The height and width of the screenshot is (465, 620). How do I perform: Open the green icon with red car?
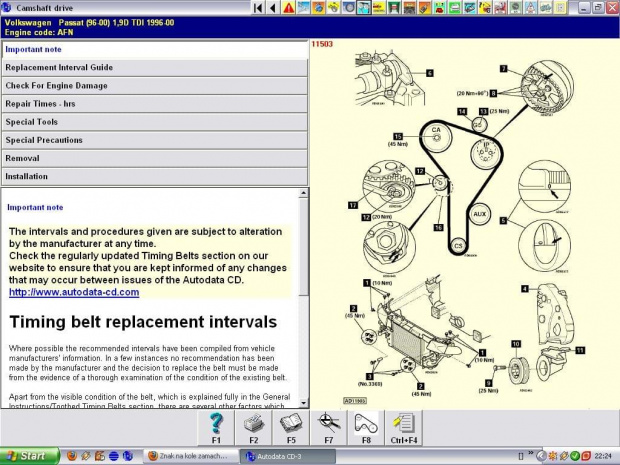coord(438,8)
